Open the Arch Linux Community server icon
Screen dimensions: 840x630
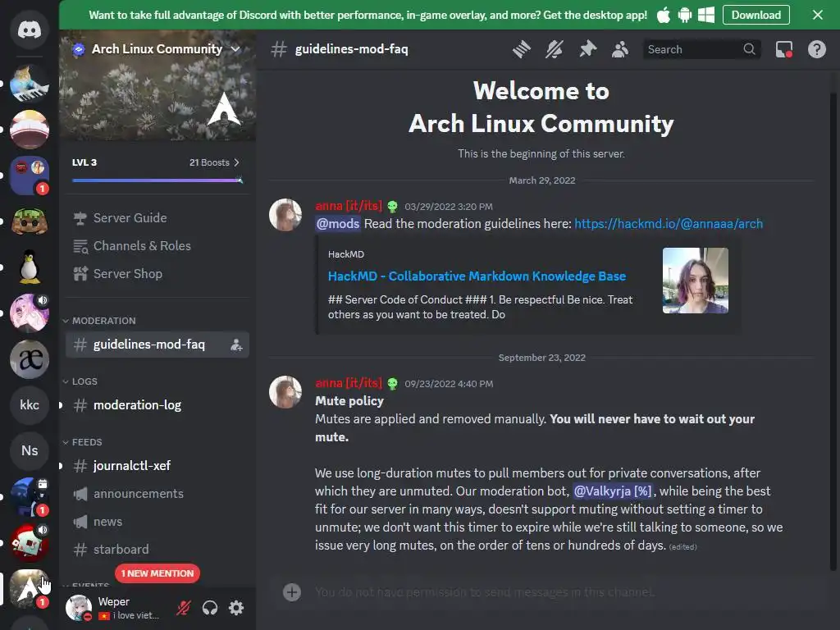coord(30,588)
